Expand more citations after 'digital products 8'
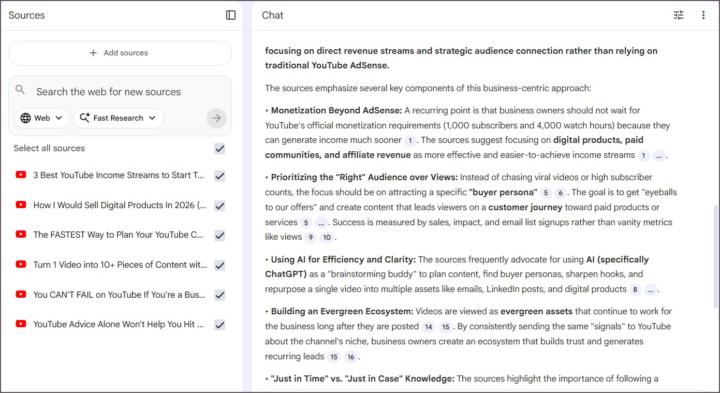Image resolution: width=720 pixels, height=393 pixels. point(651,290)
